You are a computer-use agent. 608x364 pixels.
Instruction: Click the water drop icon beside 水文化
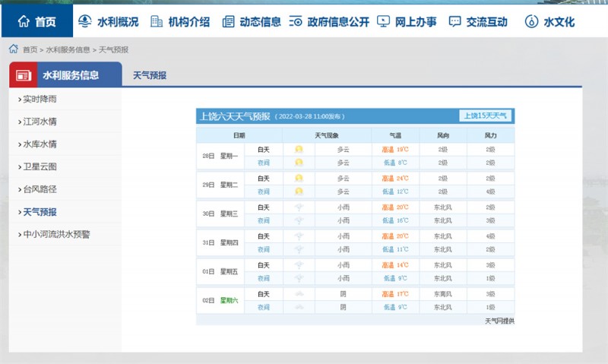[x=531, y=21]
